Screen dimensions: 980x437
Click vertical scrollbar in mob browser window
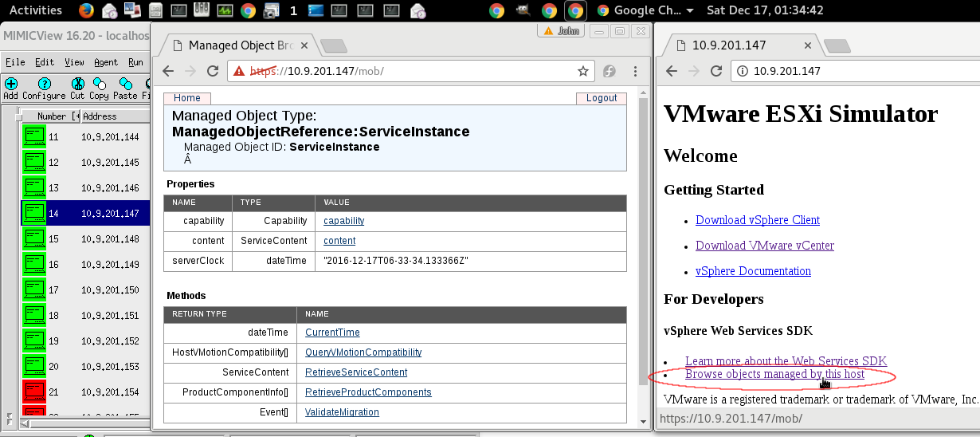643,255
